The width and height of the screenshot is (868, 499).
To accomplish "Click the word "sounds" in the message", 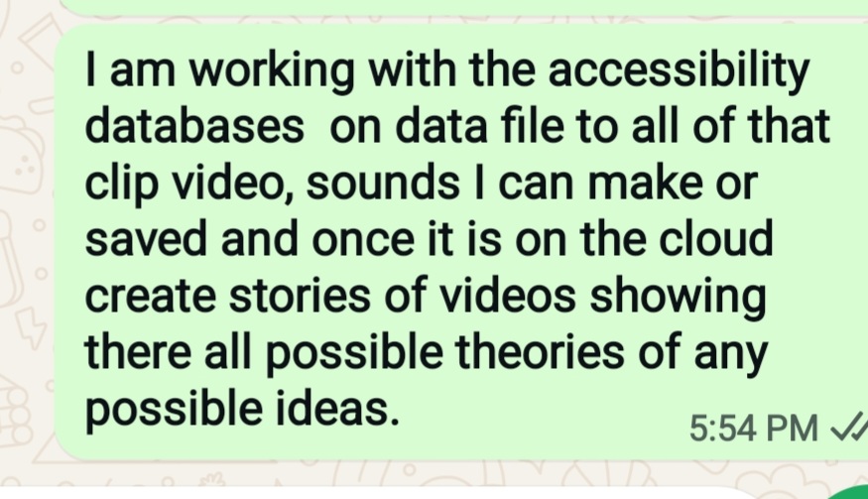I will 383,183.
